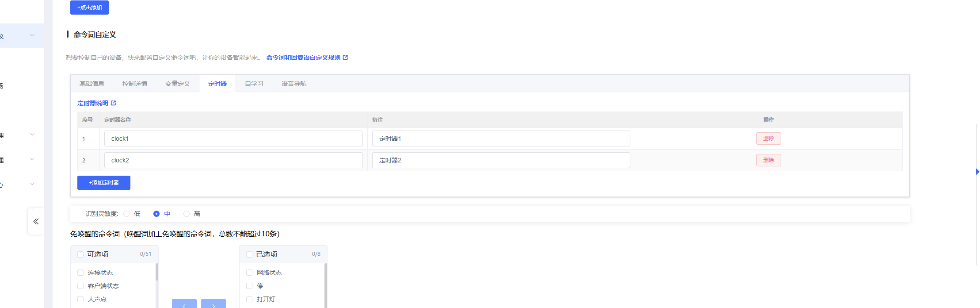
Task: Click the external-link icon beside 命令词和回复语自定义规则
Action: tap(345, 58)
